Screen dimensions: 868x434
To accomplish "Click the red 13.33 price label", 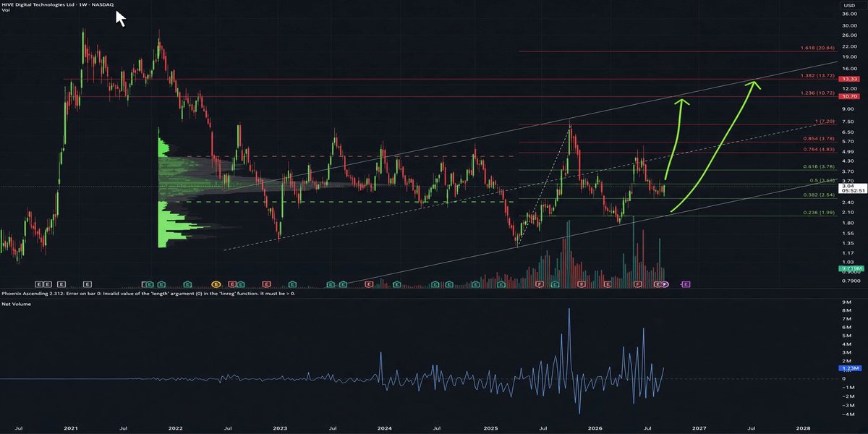I will coord(850,79).
